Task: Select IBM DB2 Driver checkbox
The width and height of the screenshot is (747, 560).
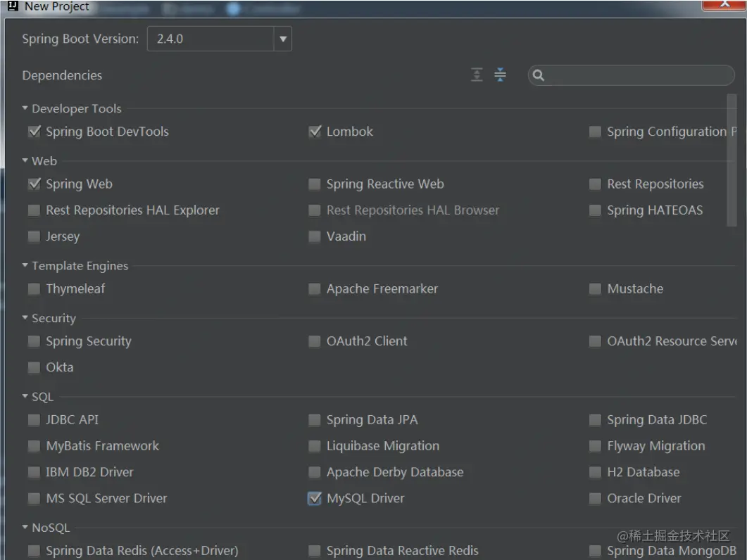Action: (34, 472)
